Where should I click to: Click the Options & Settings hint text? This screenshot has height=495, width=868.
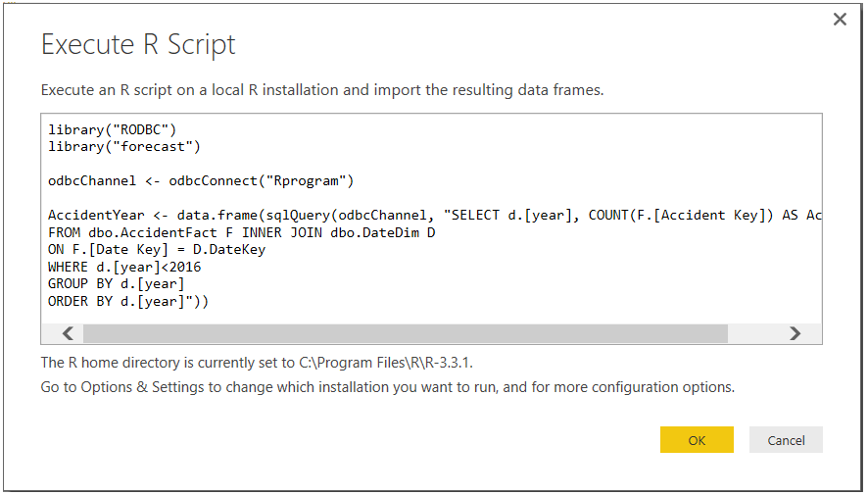coord(387,387)
